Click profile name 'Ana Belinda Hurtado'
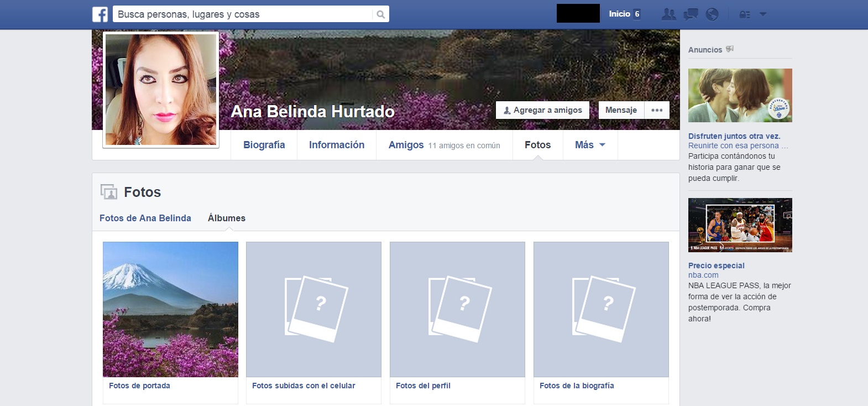This screenshot has height=406, width=868. tap(312, 111)
